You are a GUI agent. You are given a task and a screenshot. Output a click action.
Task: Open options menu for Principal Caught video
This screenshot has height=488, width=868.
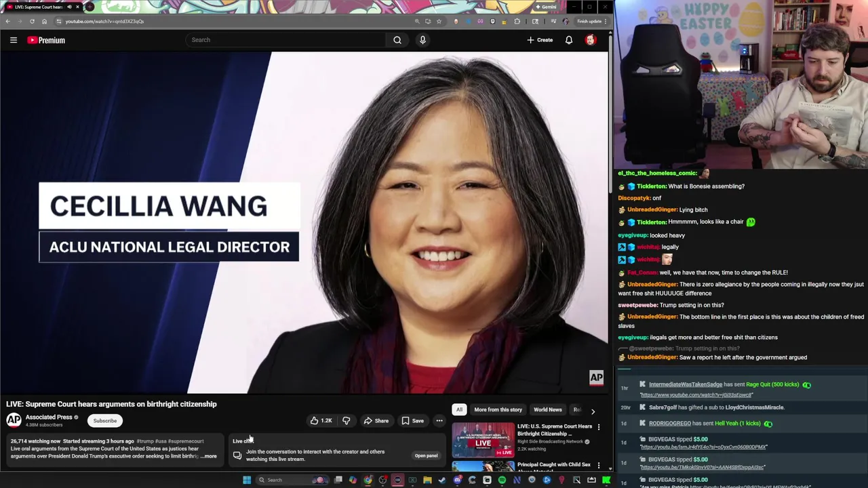[x=599, y=466]
